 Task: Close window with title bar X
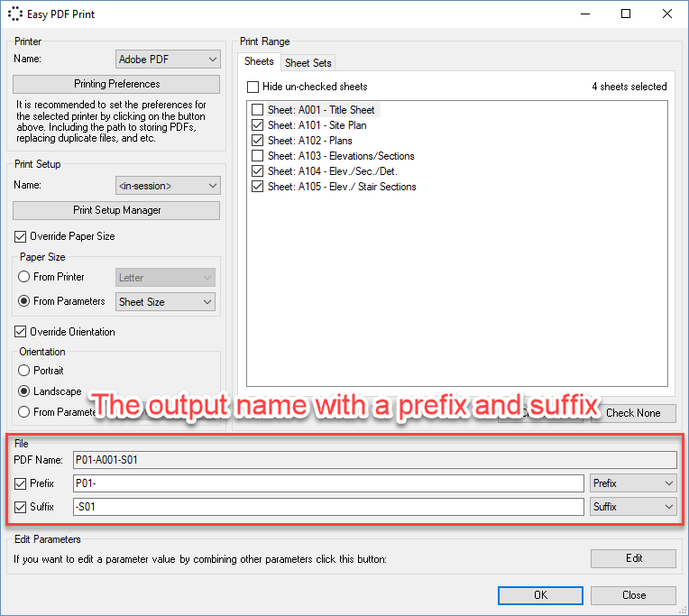[x=667, y=14]
